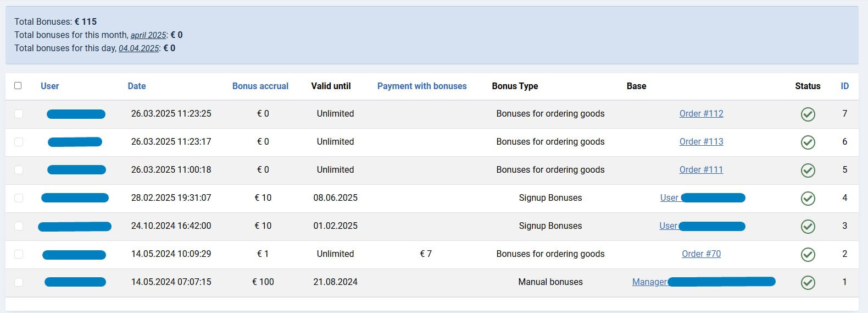The image size is (868, 313).
Task: Check the checkbox for Order #112 row
Action: (19, 114)
